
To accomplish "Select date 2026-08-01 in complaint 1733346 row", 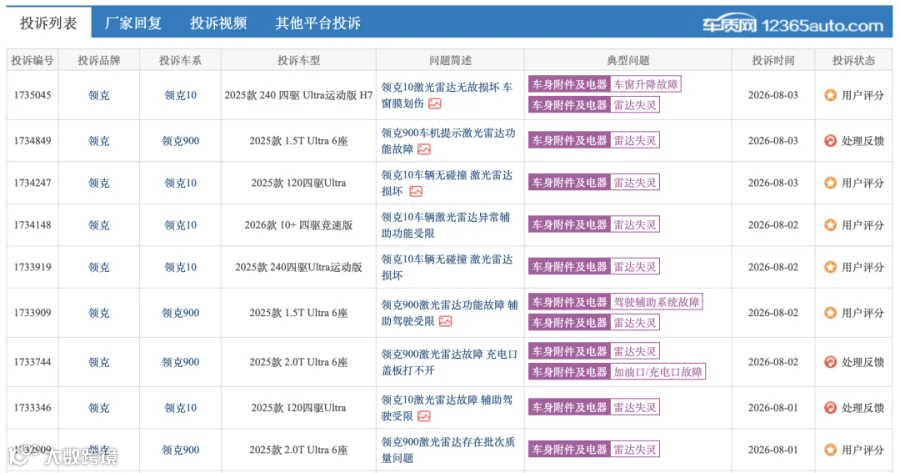I will 773,408.
